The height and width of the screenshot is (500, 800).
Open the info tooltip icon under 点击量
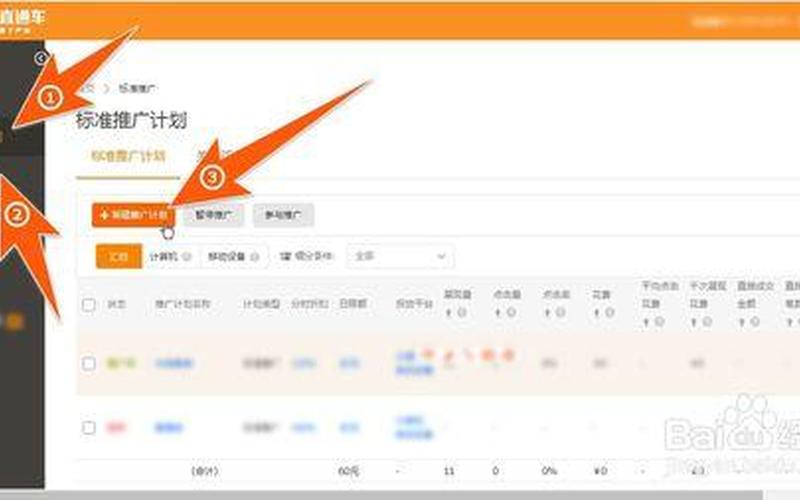pos(511,312)
